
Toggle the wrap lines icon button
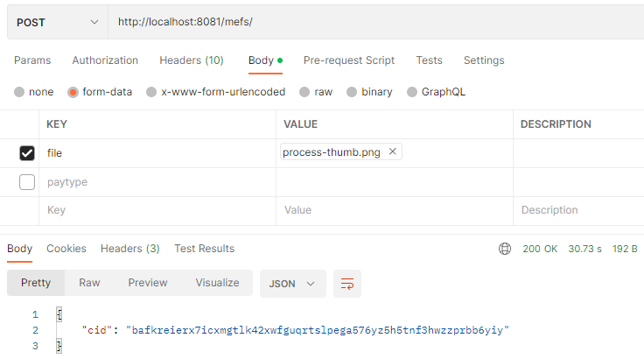tap(347, 284)
